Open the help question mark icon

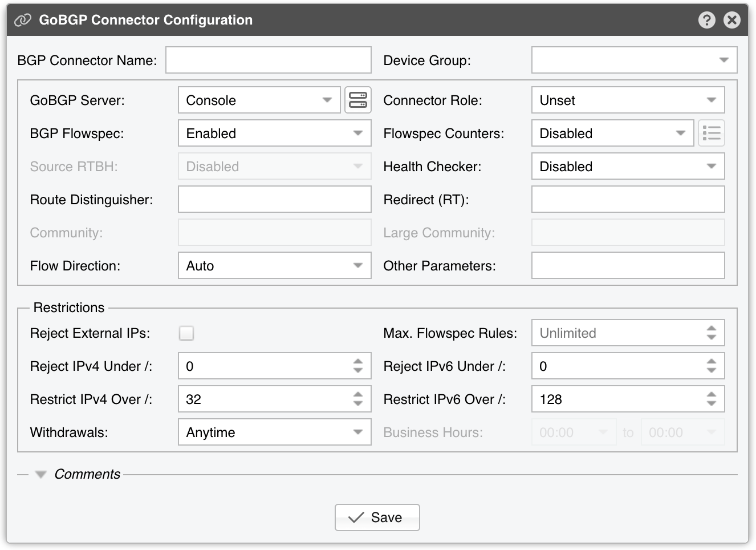tap(706, 20)
